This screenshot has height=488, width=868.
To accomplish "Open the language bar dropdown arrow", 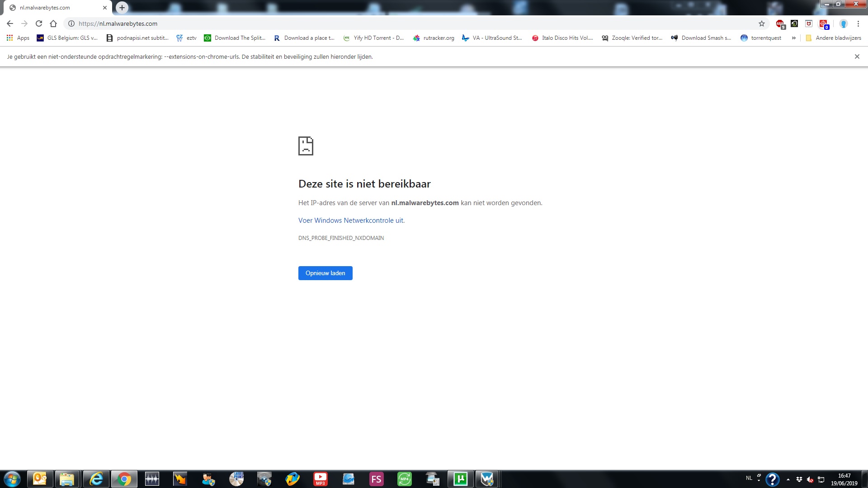I will click(x=759, y=480).
